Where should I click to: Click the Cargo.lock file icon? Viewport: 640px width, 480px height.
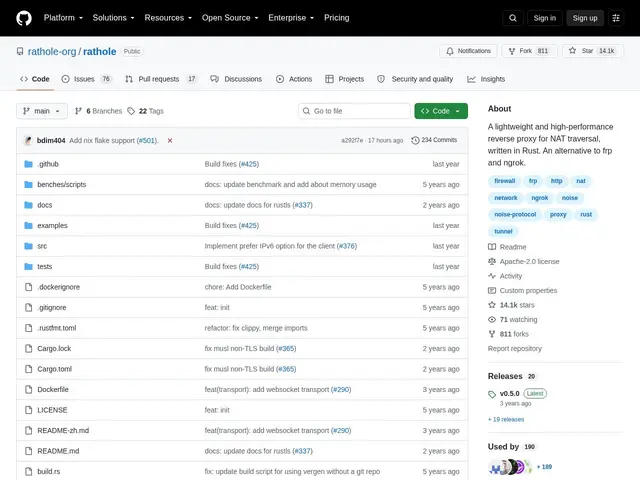[x=28, y=349]
